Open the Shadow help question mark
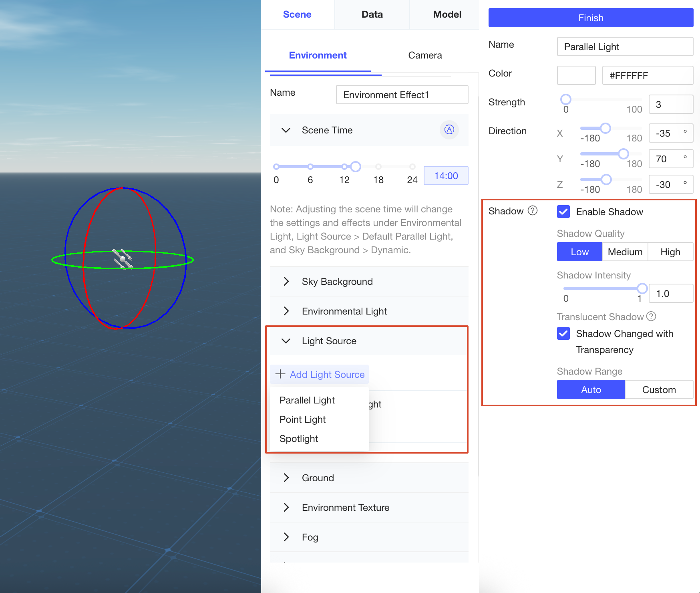 coord(533,211)
